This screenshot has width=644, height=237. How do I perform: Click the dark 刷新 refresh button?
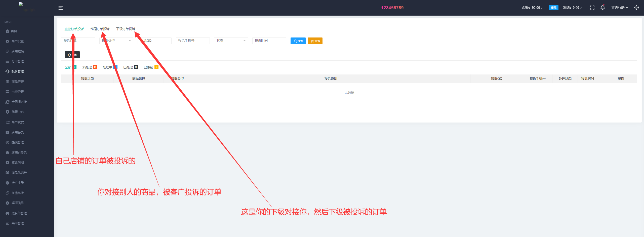tap(72, 55)
